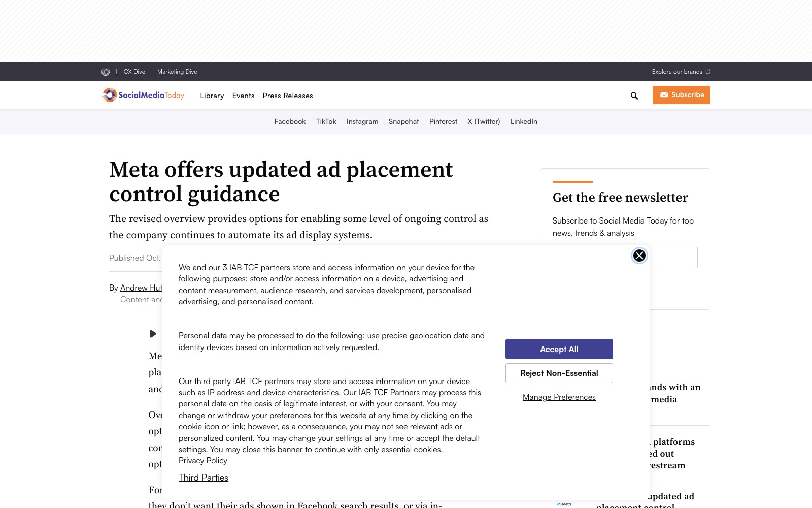Go to CX Dive site
Image resolution: width=812 pixels, height=508 pixels.
[x=134, y=72]
